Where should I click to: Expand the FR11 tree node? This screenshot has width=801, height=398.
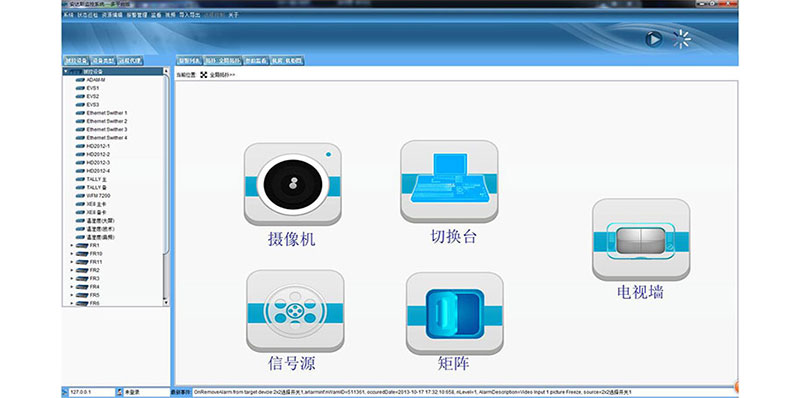click(72, 262)
